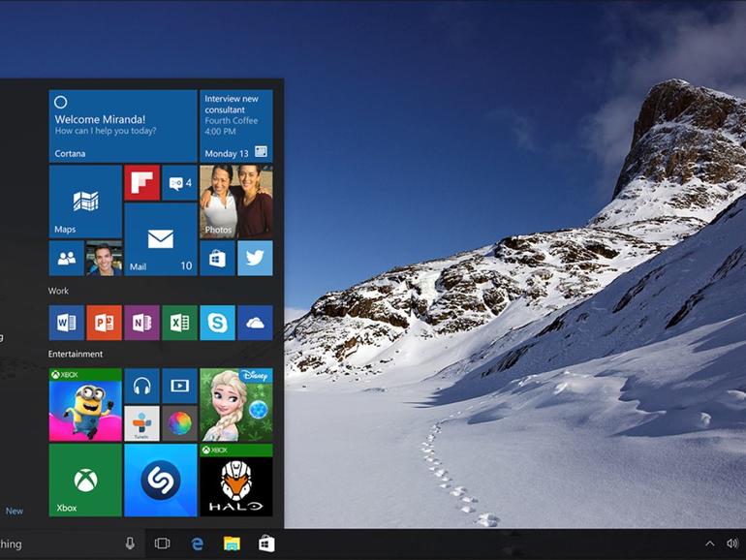Launch Excel from the Work group
This screenshot has width=746, height=560.
(x=179, y=323)
